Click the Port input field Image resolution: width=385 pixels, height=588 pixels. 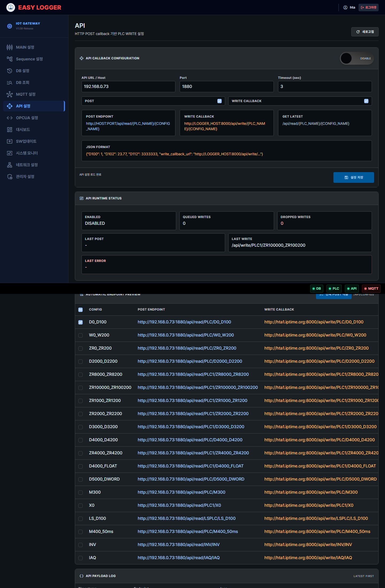(226, 87)
